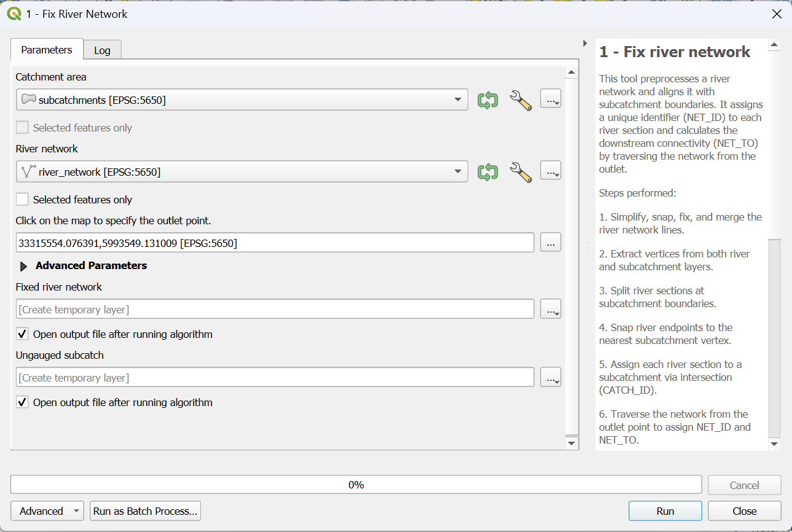Open the Advanced button dropdown menu

tap(47, 511)
